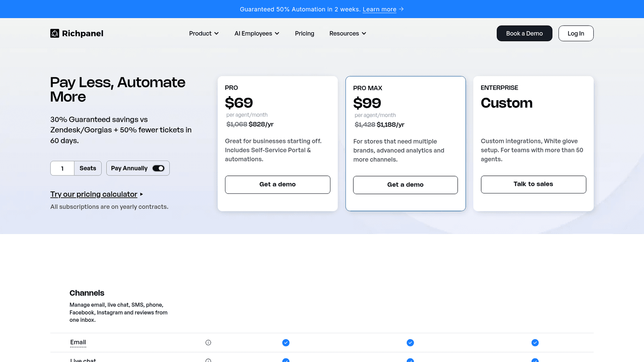Click the Enterprise checkmark in Email row

535,342
